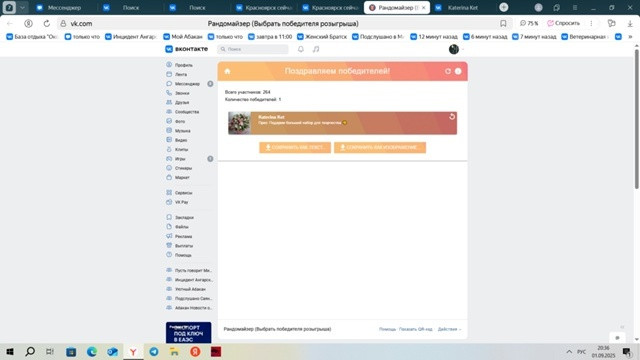Open Microsoft Edge from the taskbar
This screenshot has width=640, height=360.
coord(92,351)
